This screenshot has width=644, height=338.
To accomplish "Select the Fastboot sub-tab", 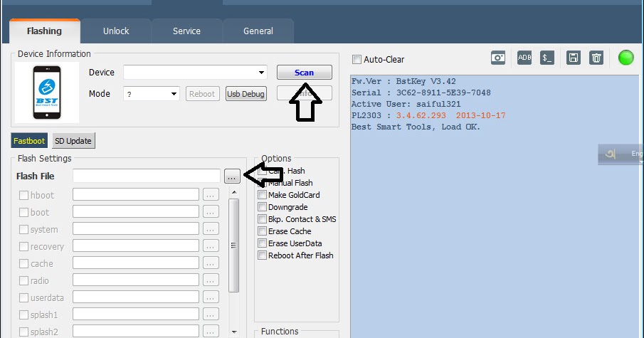I will [29, 141].
